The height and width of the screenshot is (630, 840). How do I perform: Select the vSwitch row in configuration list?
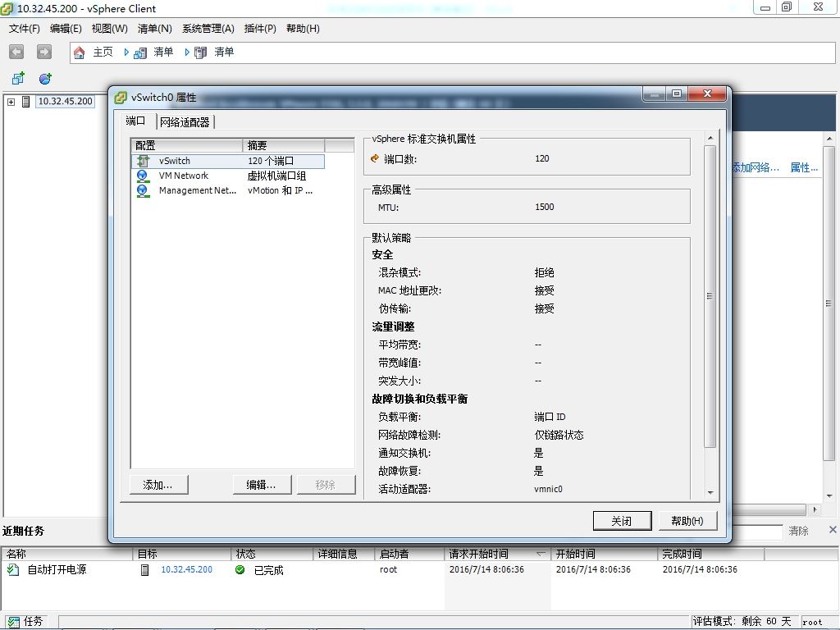[228, 161]
